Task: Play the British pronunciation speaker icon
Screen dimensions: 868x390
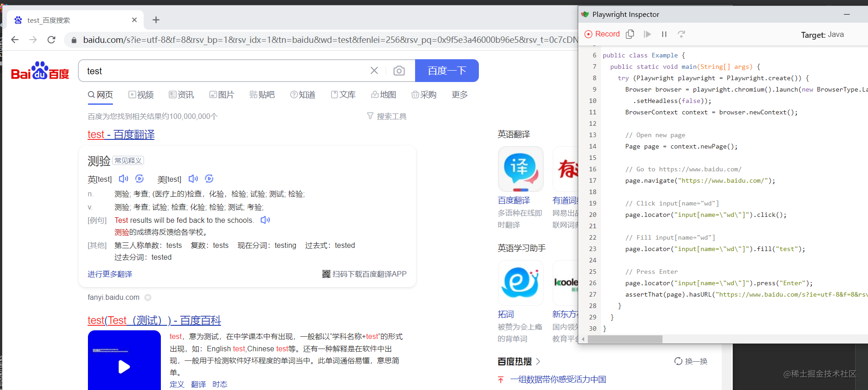Action: (123, 179)
